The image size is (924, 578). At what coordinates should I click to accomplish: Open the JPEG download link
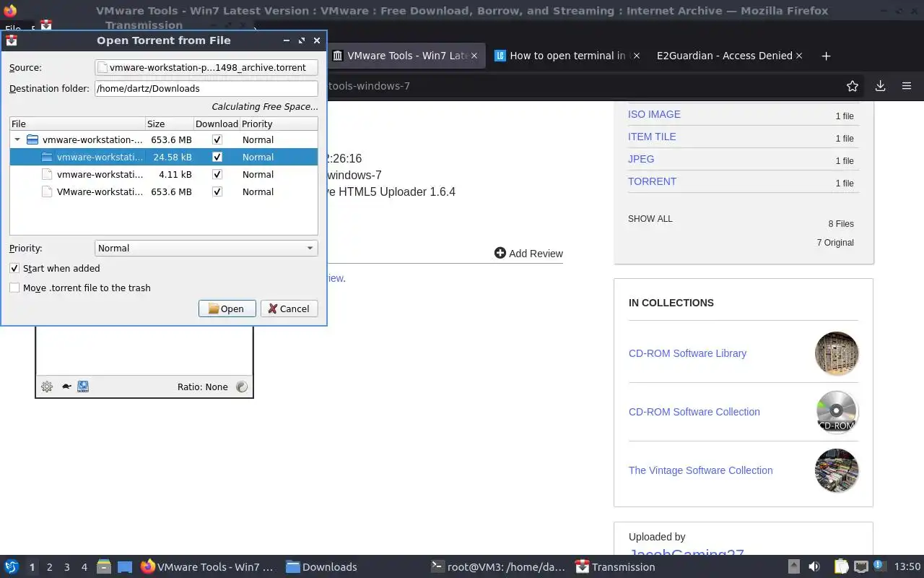pos(641,159)
